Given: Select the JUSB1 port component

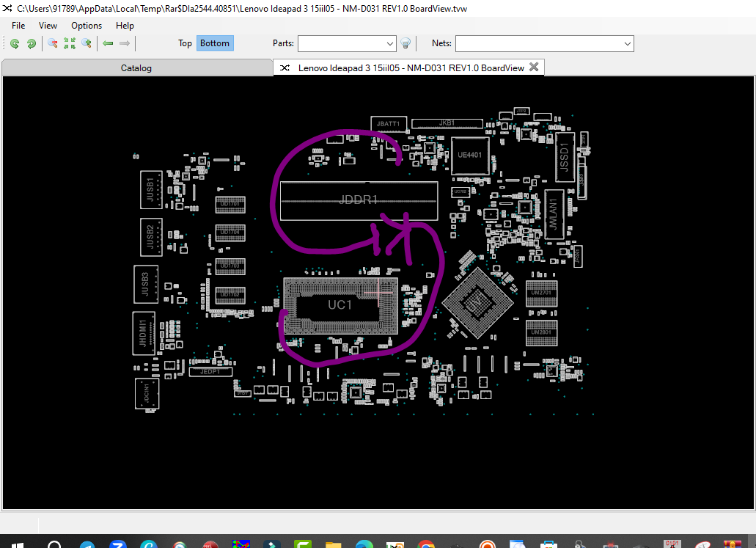Looking at the screenshot, I should 151,189.
